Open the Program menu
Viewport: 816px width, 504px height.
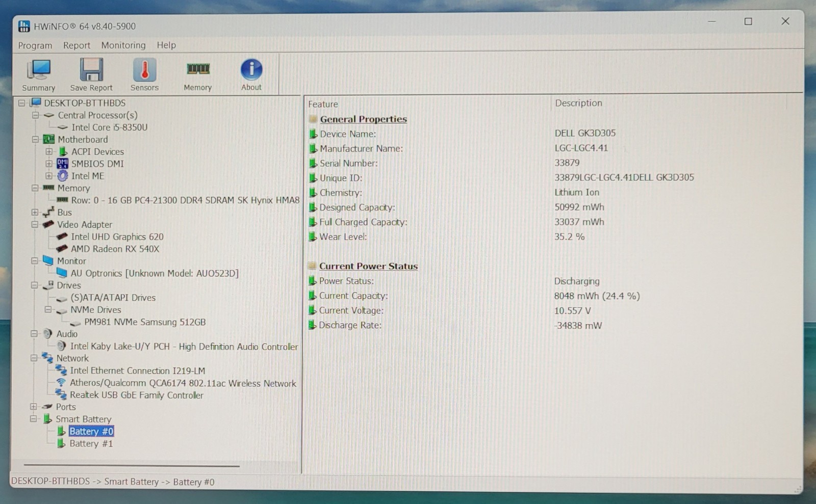35,45
